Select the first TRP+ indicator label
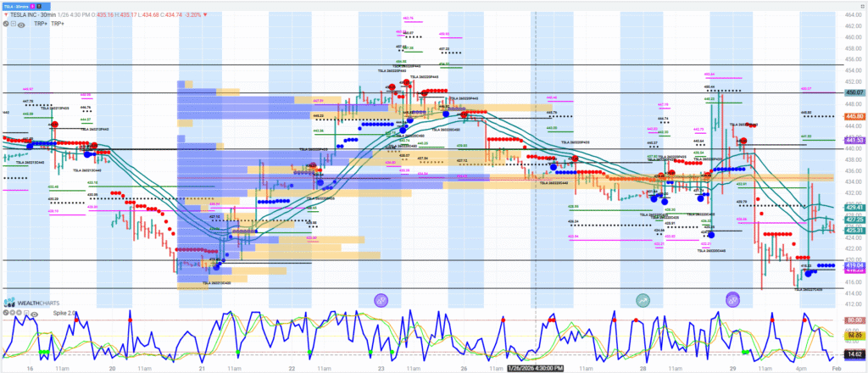Screen dimensions: 868x373 (x=38, y=24)
